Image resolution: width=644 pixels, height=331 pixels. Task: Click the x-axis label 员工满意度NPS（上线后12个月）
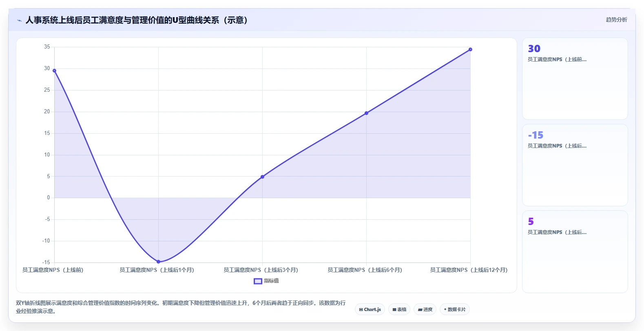coord(469,270)
